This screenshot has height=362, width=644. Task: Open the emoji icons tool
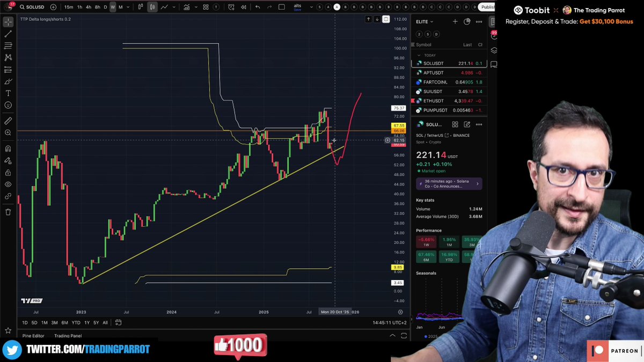8,105
